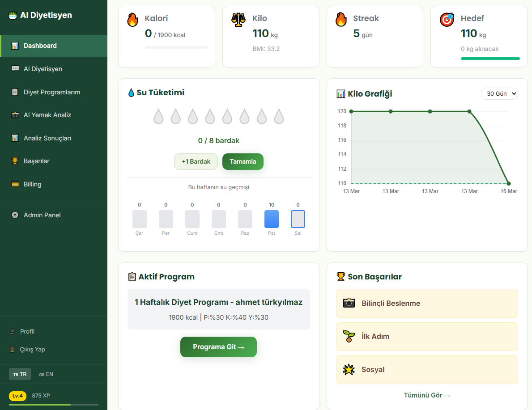The image size is (532, 410).
Task: Add one glass with +1 Bardak
Action: (196, 161)
